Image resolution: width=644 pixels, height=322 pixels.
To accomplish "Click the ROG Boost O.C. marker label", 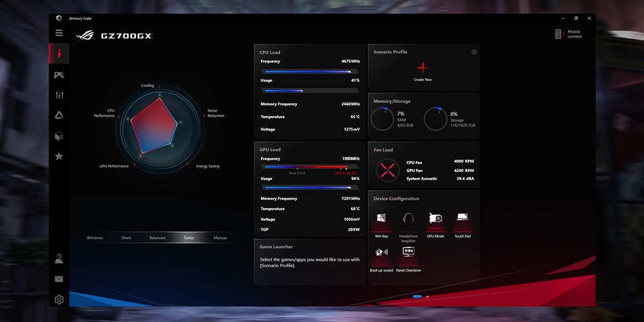I will click(x=345, y=173).
